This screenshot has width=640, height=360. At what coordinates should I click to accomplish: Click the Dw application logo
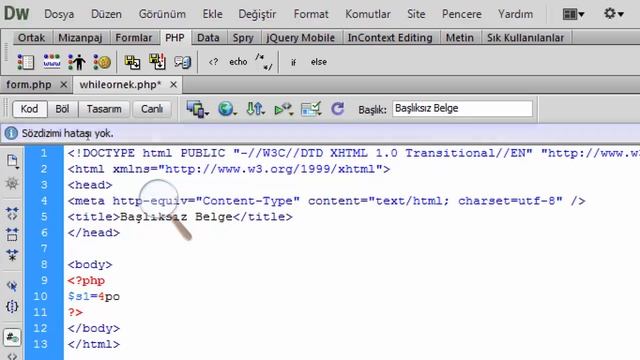click(17, 13)
